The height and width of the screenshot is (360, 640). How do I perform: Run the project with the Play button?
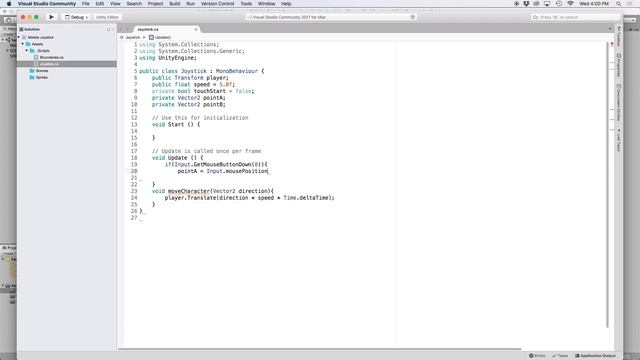[51, 17]
